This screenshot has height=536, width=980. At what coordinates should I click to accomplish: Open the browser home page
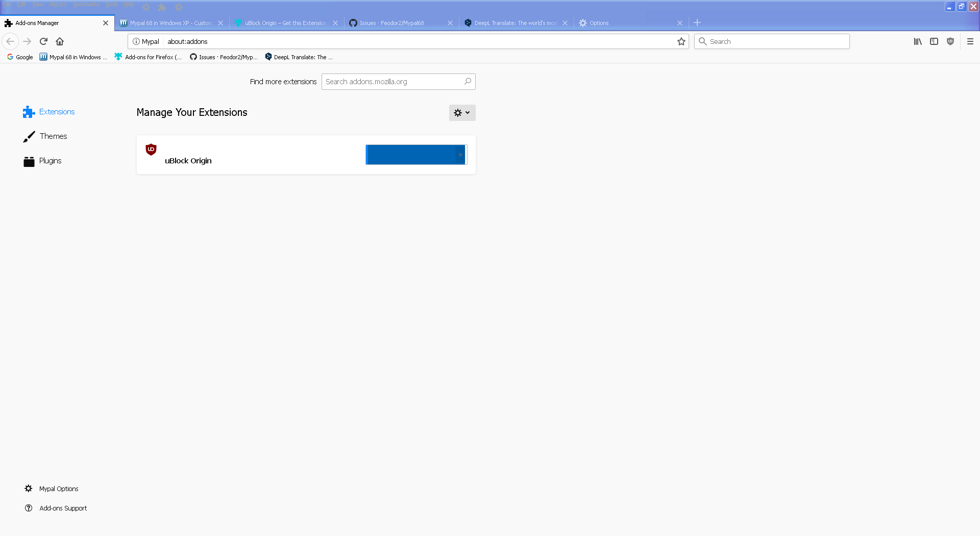(59, 41)
